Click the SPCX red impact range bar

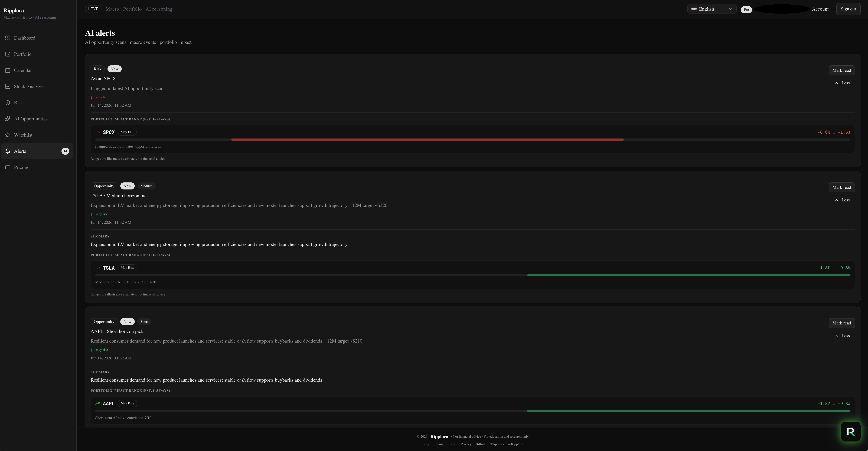[x=427, y=140]
